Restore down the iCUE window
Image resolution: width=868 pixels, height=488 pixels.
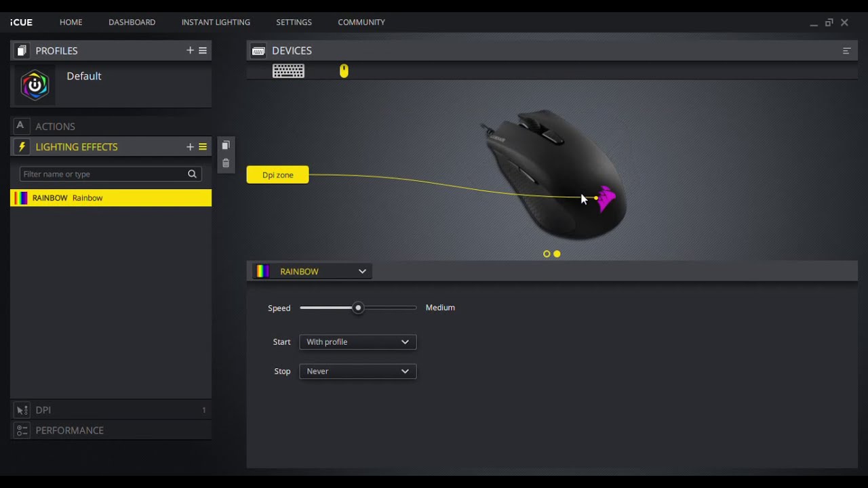point(829,22)
